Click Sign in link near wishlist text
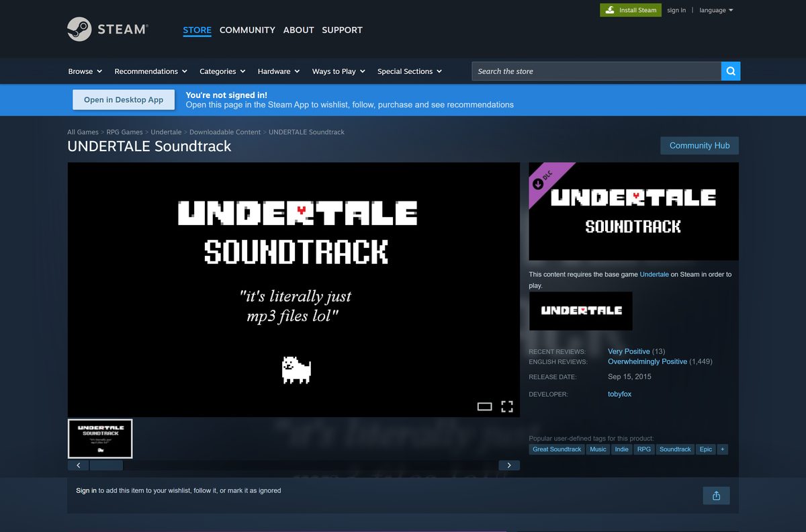 (x=86, y=490)
